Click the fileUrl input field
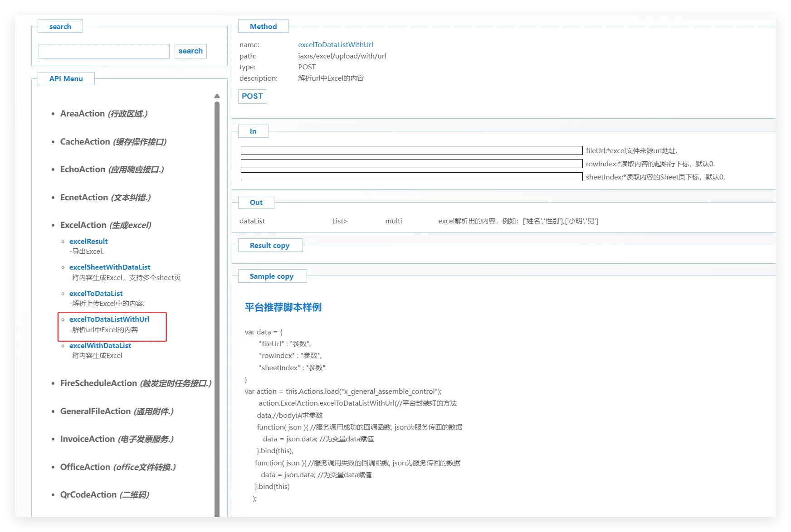791x532 pixels. [411, 150]
